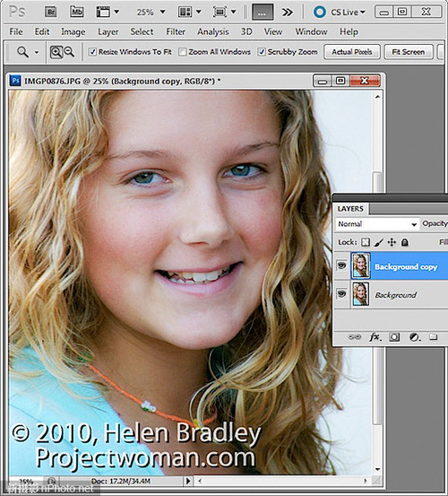Open the Normal blend mode dropdown

pos(377,224)
